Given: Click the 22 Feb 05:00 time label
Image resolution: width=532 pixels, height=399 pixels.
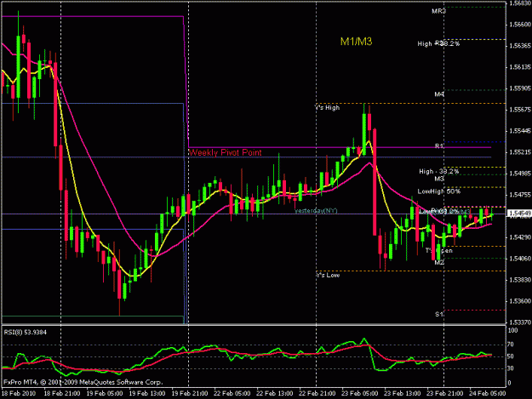Looking at the screenshot, I should [232, 393].
